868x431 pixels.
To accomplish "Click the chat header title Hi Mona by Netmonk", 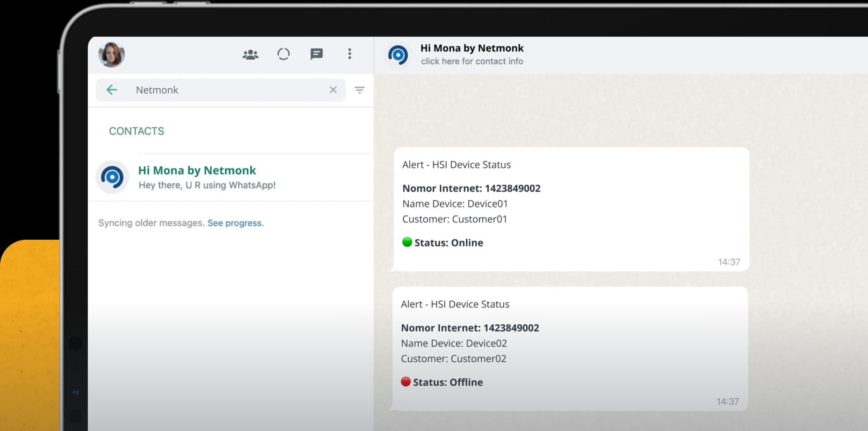I will [x=472, y=48].
